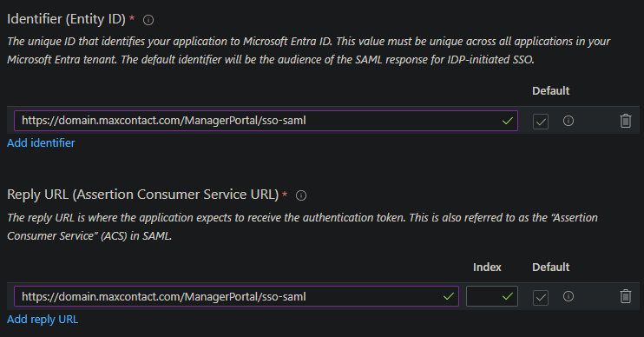Click the info icon beside Reply URL heading
Screen dimensions: 644x337
pos(301,195)
